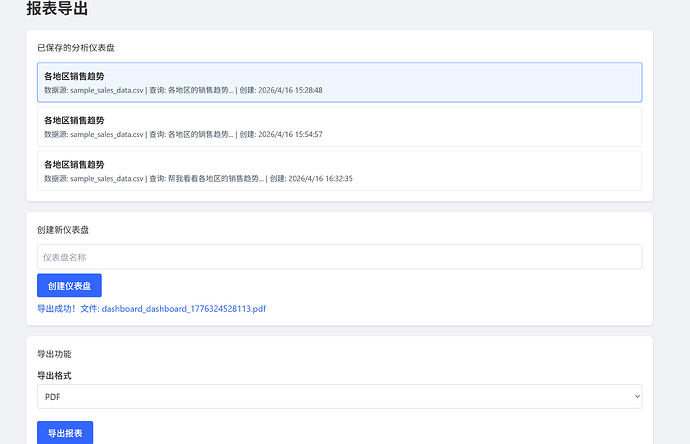Click the 导出格式 field label

point(54,376)
